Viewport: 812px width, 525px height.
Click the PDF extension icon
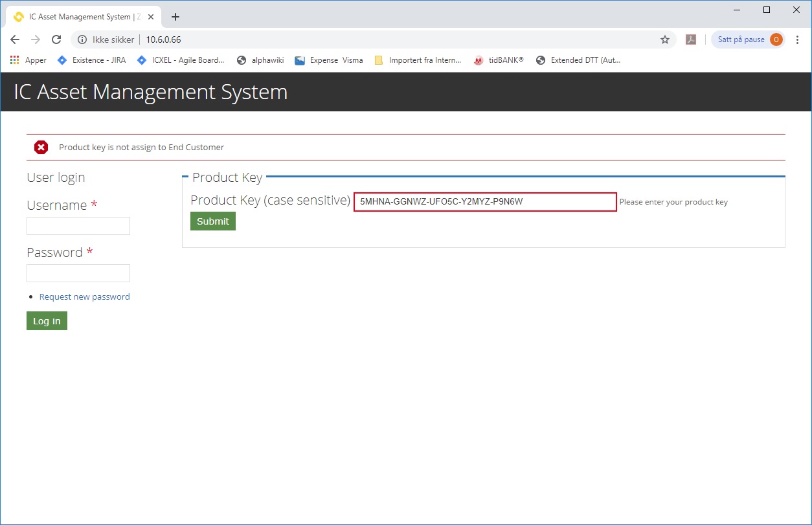[691, 39]
